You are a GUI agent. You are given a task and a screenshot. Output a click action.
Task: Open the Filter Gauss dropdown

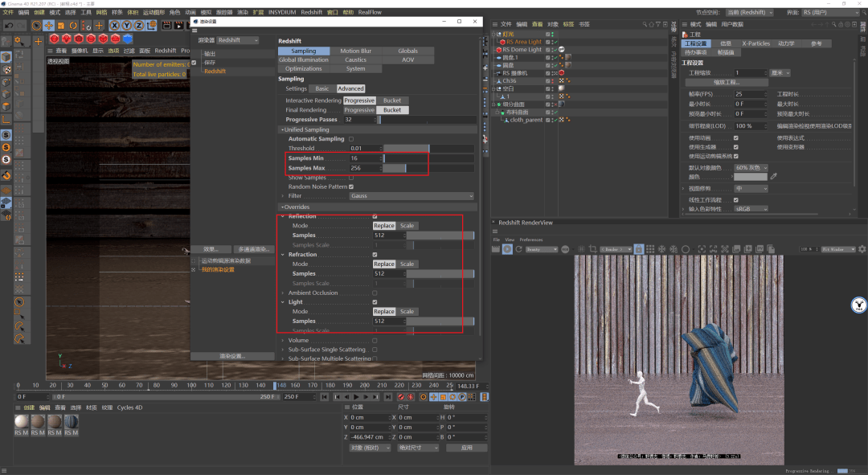pos(411,196)
